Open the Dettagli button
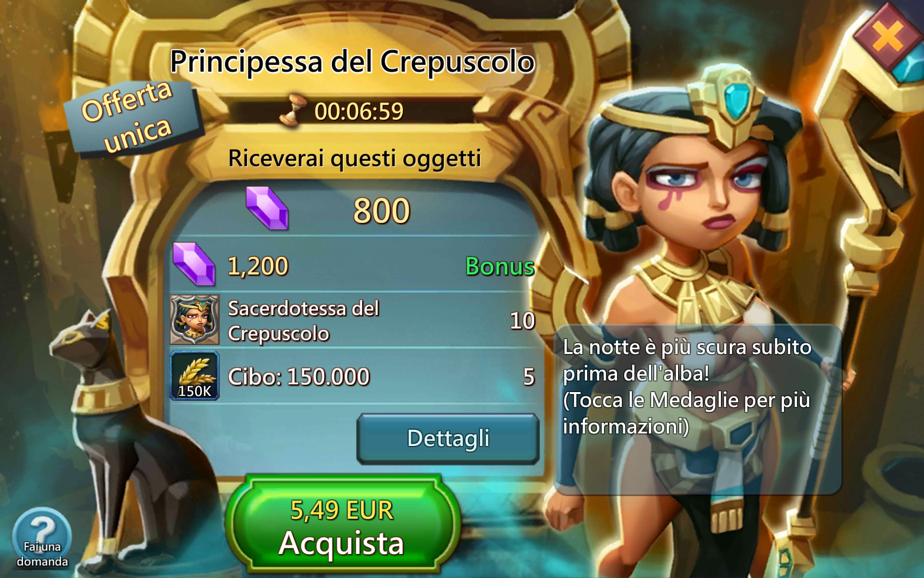Viewport: 924px width, 578px height. [448, 439]
